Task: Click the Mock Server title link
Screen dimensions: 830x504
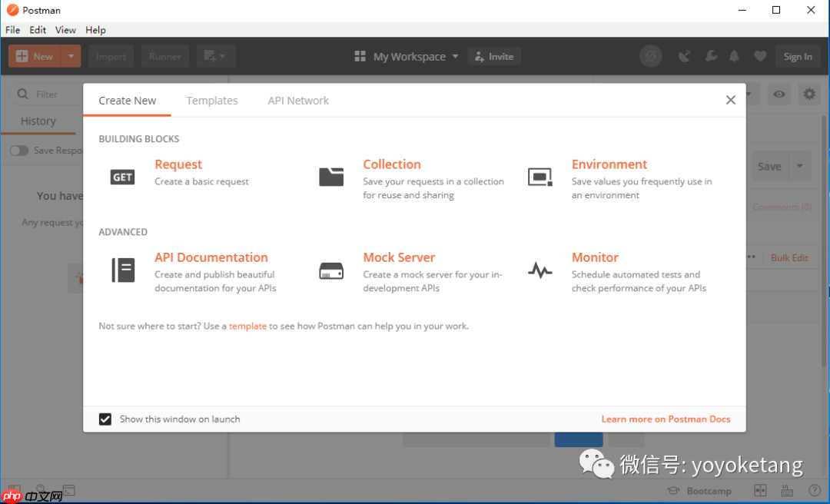Action: click(x=399, y=258)
